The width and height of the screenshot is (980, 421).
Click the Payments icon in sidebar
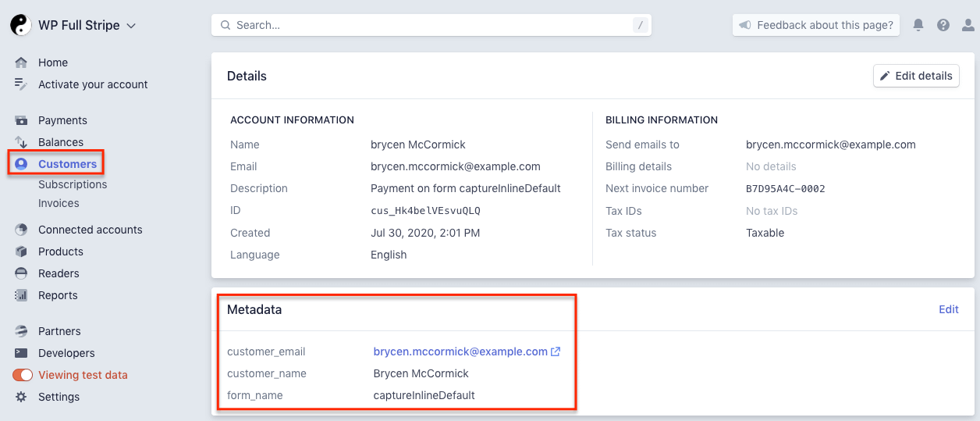pos(21,120)
